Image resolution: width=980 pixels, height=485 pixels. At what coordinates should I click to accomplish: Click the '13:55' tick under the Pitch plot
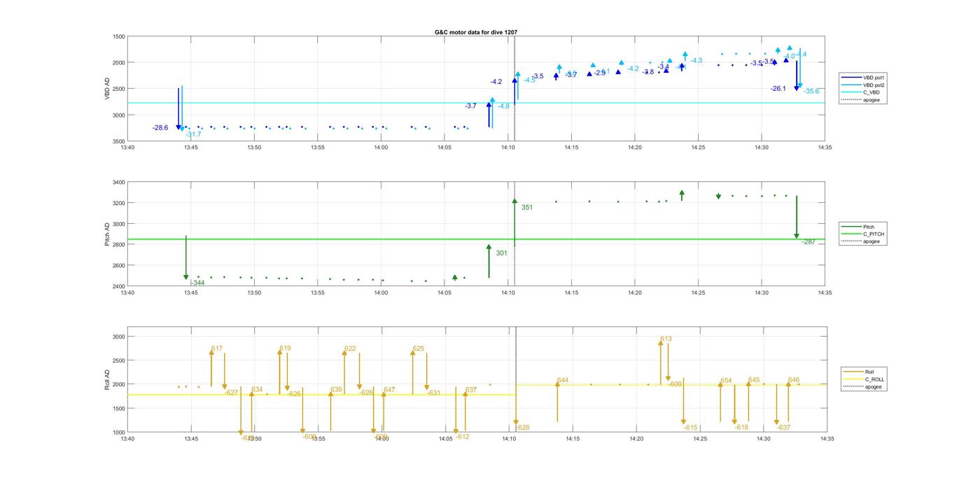tap(318, 293)
